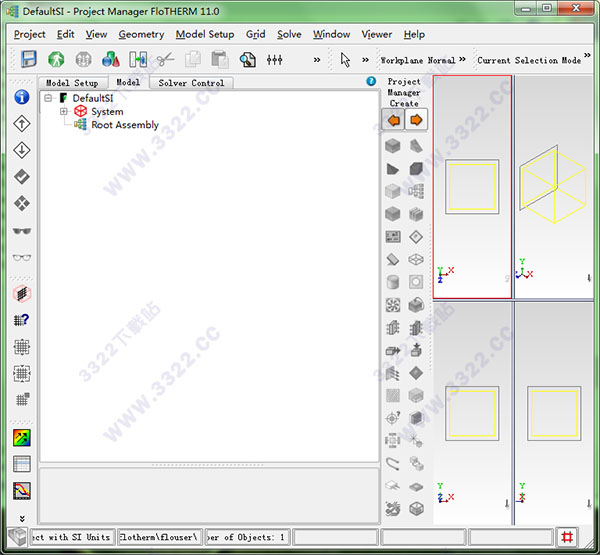Screen dimensions: 600x555
Task: Click the Save project floppy disk icon
Action: click(29, 59)
